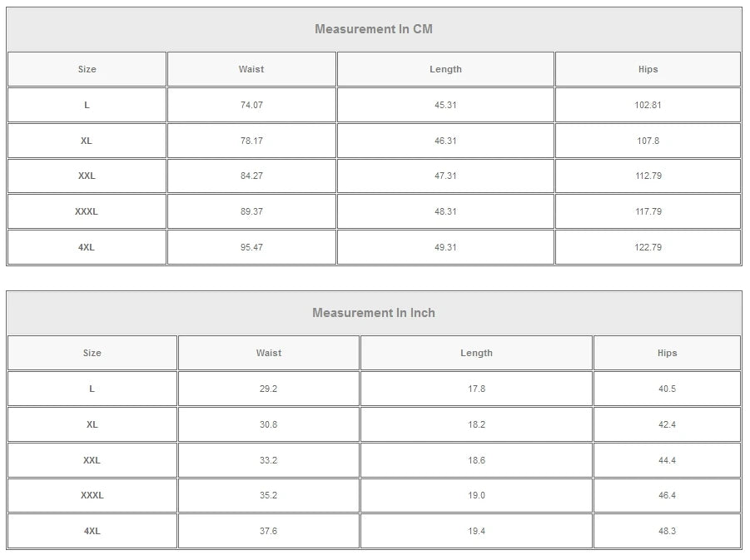Select the 117.79 hips cell
The height and width of the screenshot is (560, 750).
pyautogui.click(x=648, y=211)
